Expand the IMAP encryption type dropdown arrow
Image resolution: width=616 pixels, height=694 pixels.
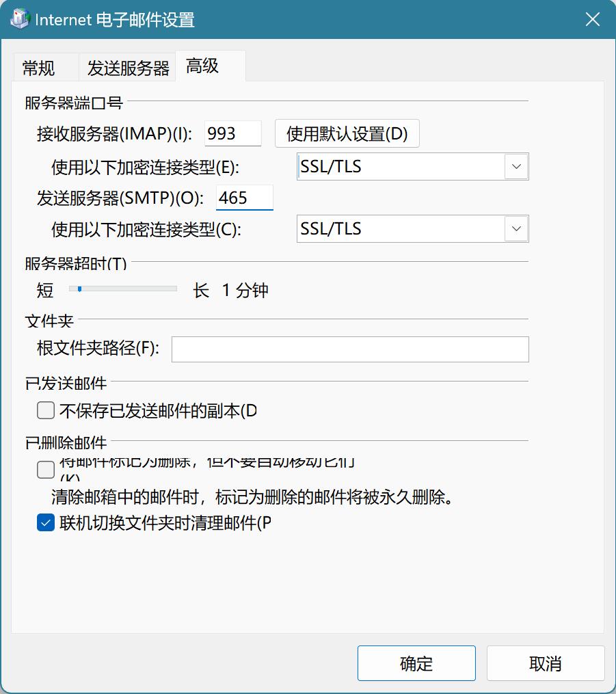pos(516,167)
